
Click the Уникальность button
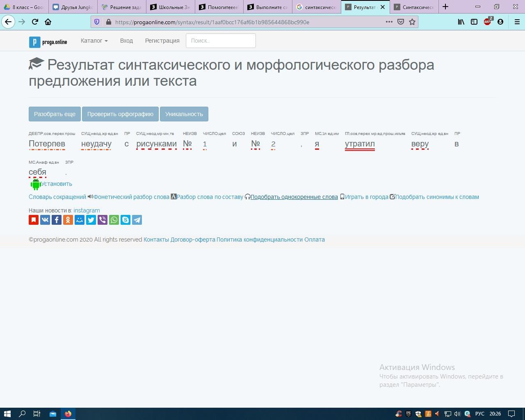coord(184,114)
